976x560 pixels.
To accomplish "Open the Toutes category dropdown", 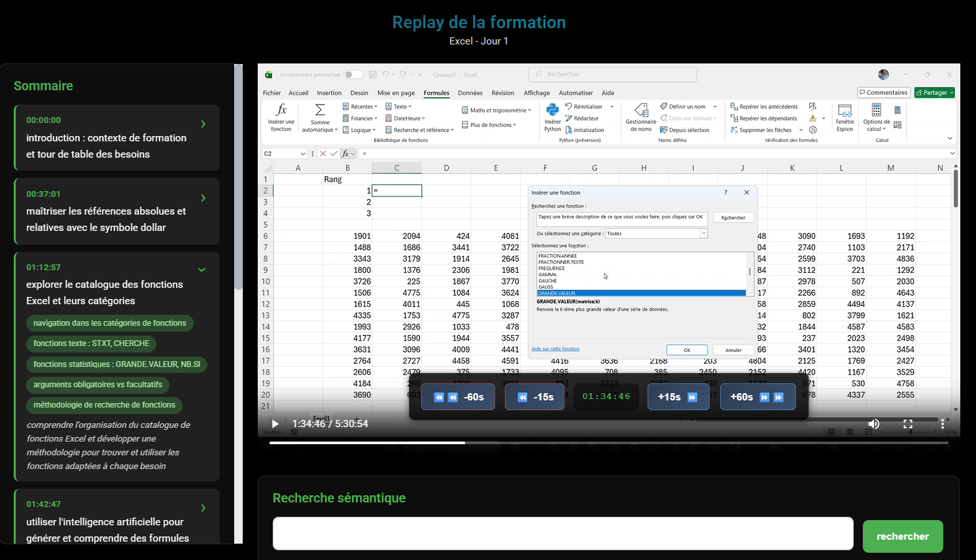I will pyautogui.click(x=703, y=234).
